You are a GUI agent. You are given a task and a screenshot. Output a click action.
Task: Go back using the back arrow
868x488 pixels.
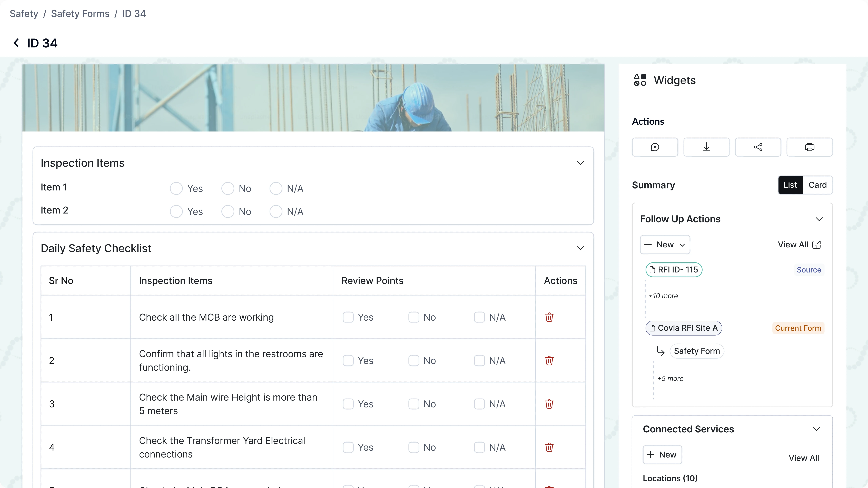(16, 42)
